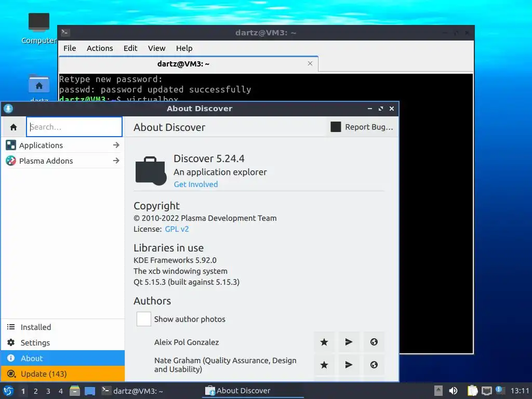Click 'Discover 5.24.4' heading text

[209, 158]
